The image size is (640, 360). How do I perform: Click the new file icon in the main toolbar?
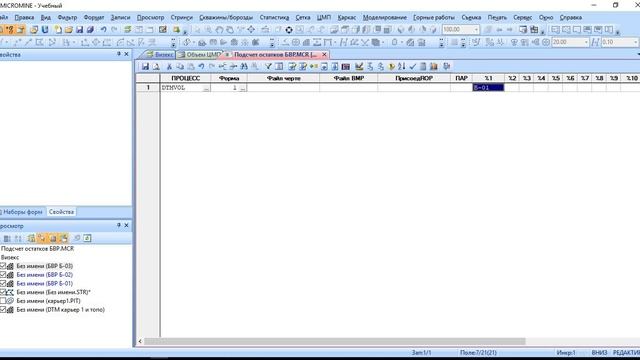pos(58,30)
